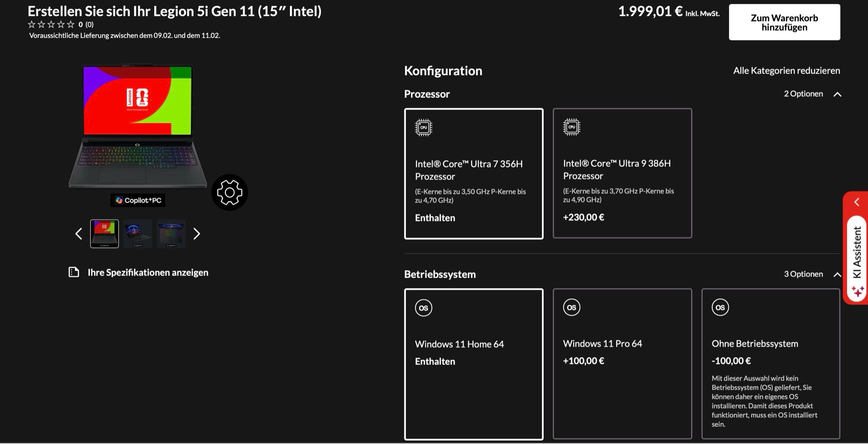Expand the KI Assistent panel arrow
Image resolution: width=868 pixels, height=444 pixels.
(857, 202)
